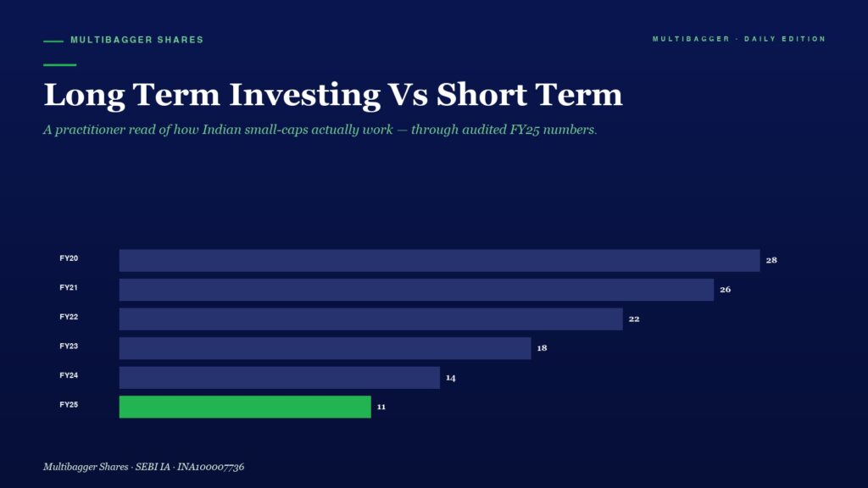Viewport: 868px width, 488px height.
Task: Click the 'MULTIBAGGER SHARES' header label
Action: tap(136, 40)
